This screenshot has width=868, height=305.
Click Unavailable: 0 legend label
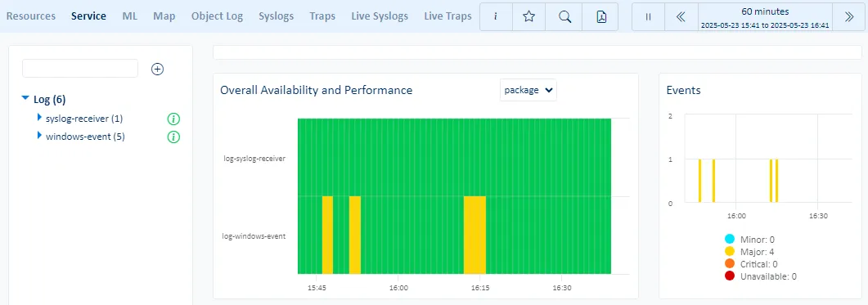768,276
